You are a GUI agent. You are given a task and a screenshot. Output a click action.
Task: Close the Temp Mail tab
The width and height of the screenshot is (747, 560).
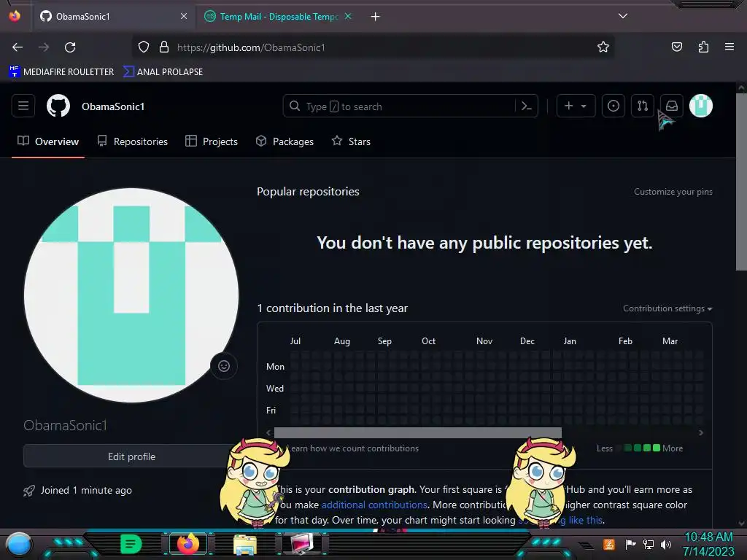coord(348,16)
